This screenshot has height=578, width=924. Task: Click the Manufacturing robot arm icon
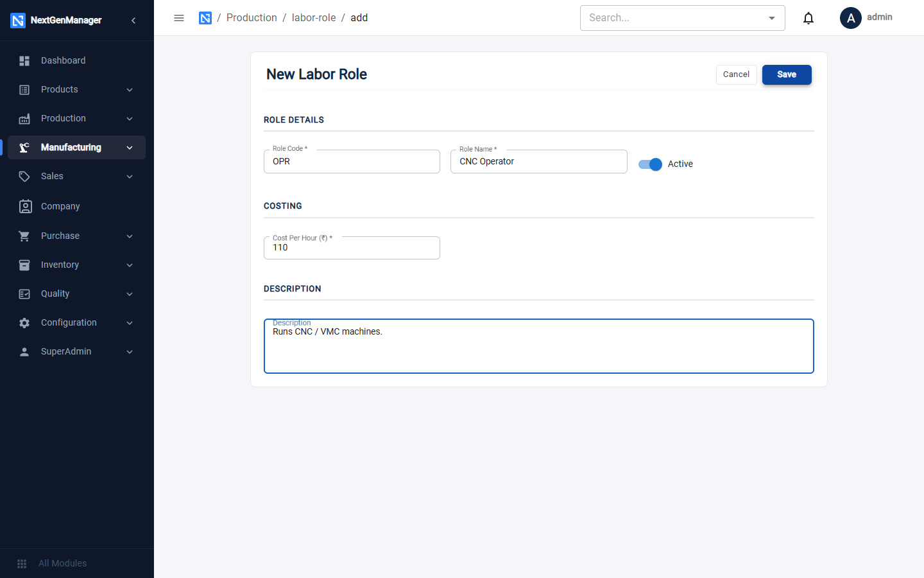point(24,147)
